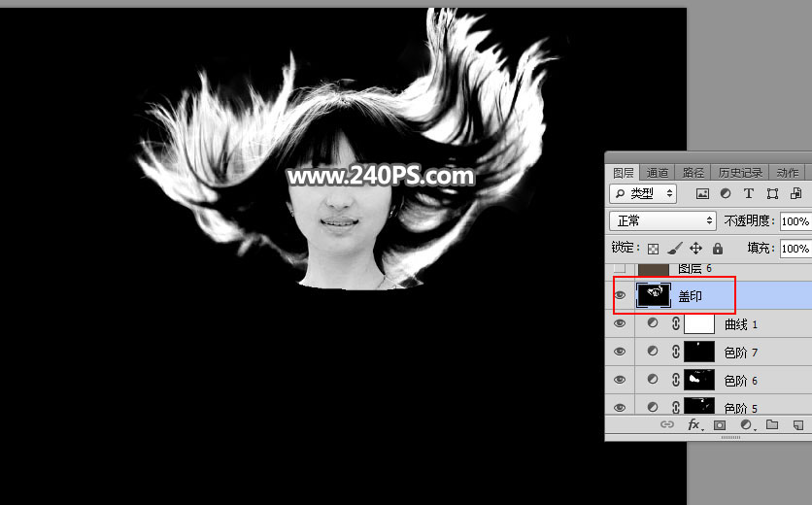Toggle visibility of 曲线 1 layer
Screen dimensions: 812x505
620,323
